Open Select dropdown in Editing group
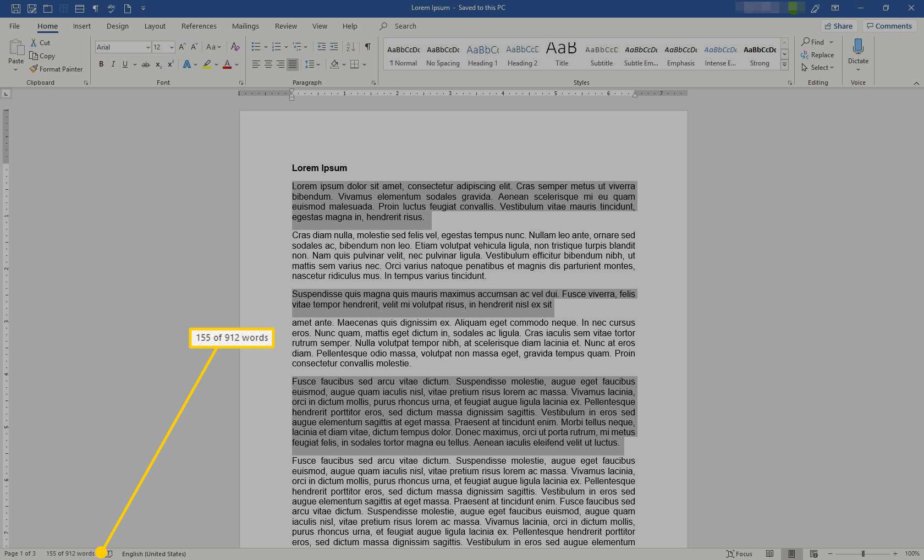 point(818,68)
